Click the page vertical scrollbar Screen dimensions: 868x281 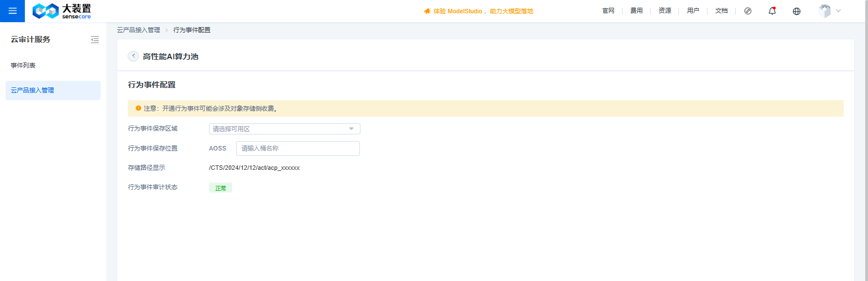pos(866,140)
